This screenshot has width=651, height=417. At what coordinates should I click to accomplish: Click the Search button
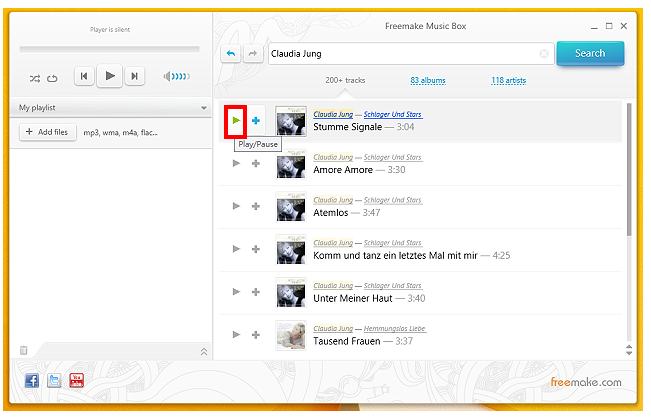pyautogui.click(x=590, y=53)
